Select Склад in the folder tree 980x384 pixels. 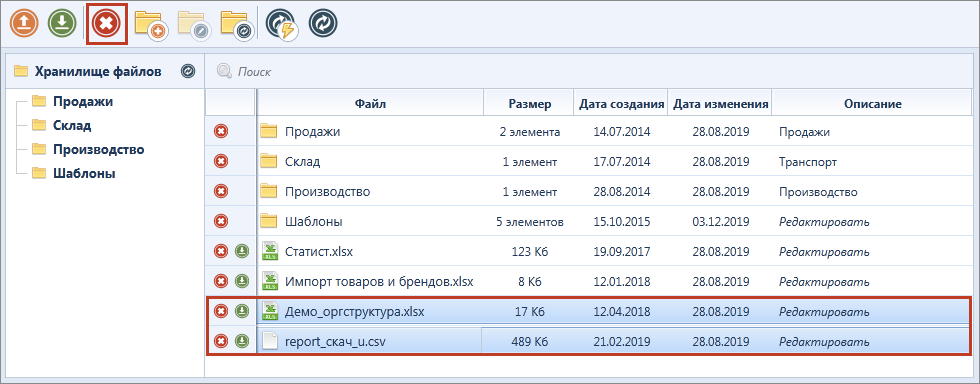click(72, 125)
